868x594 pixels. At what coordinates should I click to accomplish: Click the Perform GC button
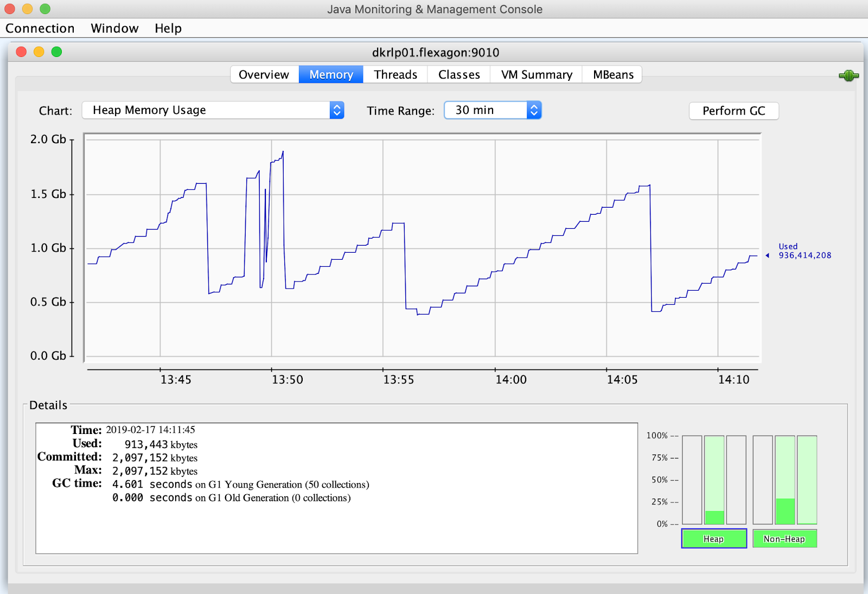733,111
